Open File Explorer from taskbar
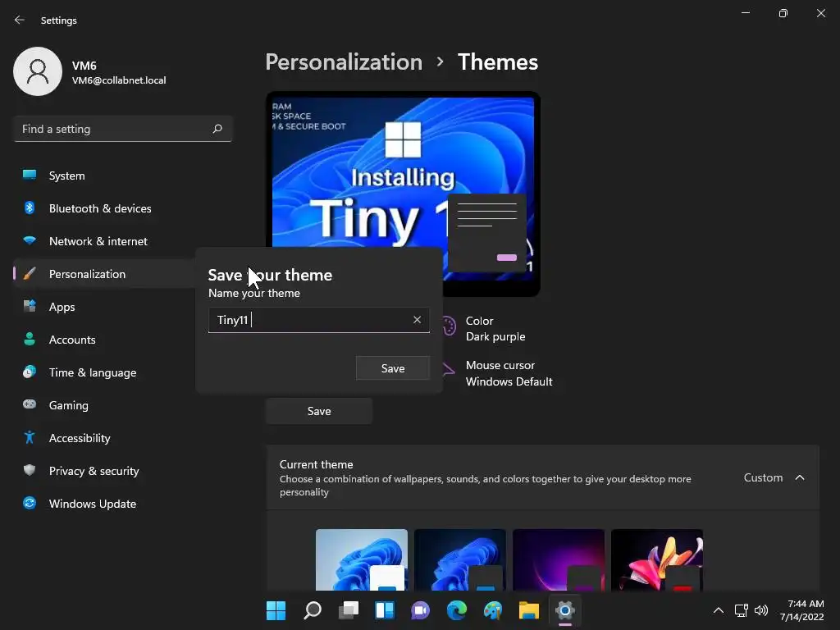Viewport: 840px width, 630px height. click(529, 610)
